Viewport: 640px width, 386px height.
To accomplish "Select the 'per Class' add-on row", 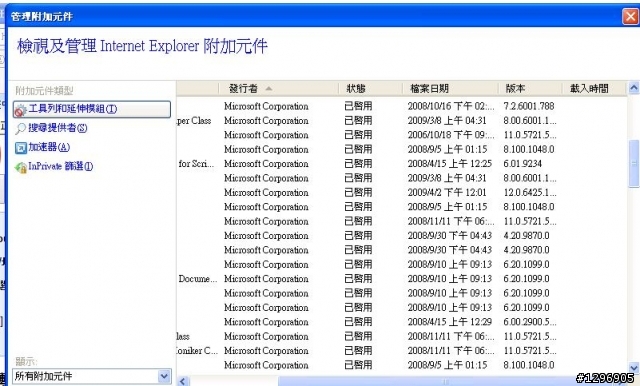I will 402,120.
